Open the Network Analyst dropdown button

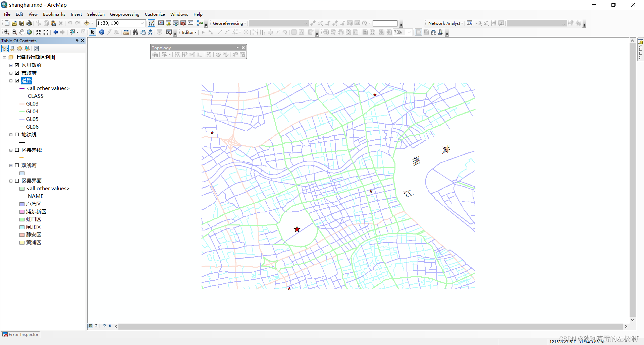[x=444, y=23]
